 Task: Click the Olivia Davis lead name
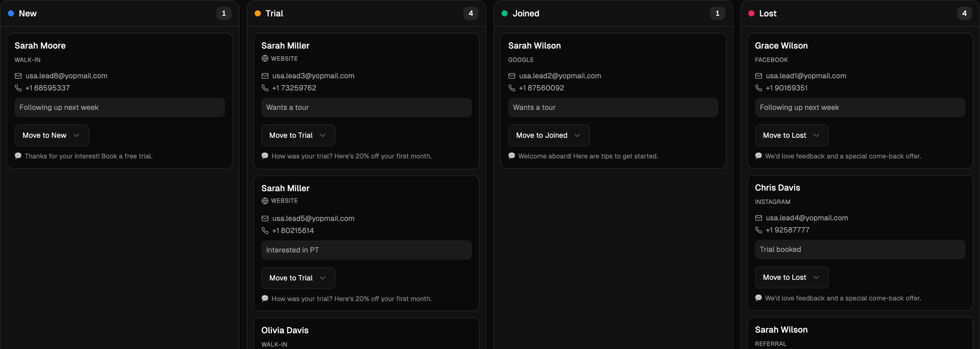click(284, 330)
